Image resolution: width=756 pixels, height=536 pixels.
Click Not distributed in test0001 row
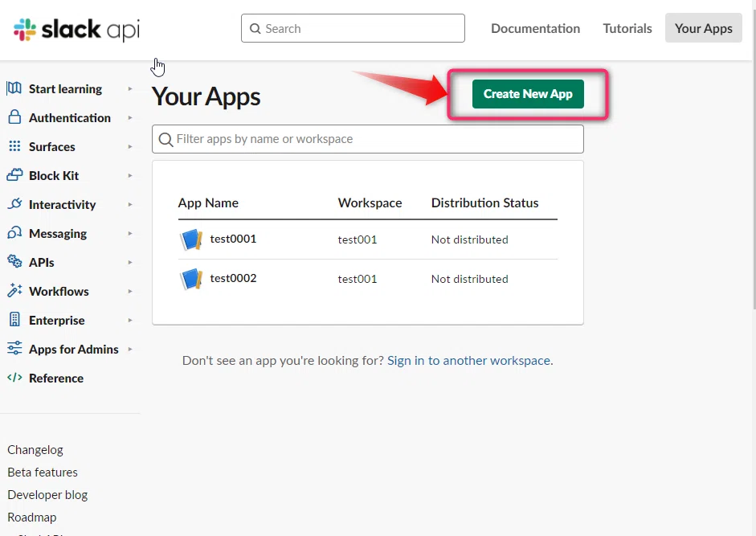pyautogui.click(x=470, y=239)
